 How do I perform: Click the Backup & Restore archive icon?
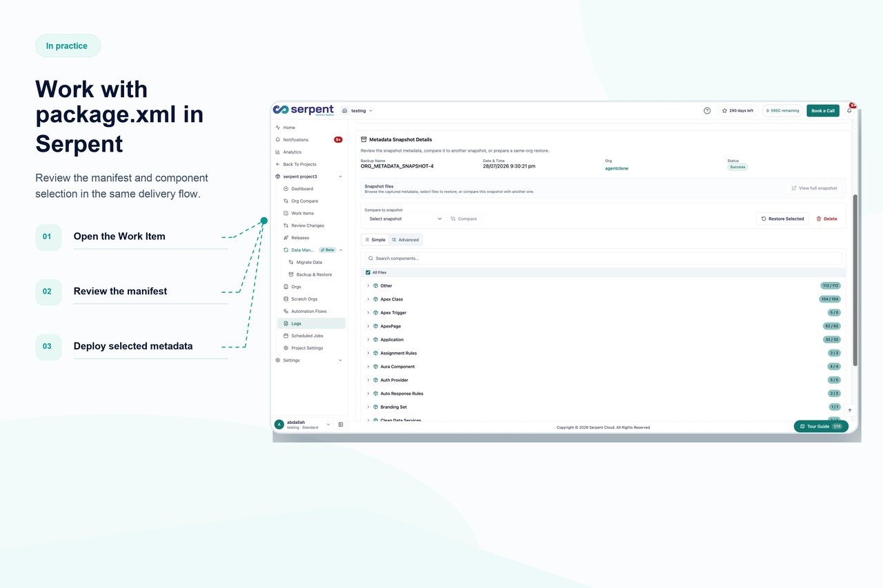(x=291, y=274)
